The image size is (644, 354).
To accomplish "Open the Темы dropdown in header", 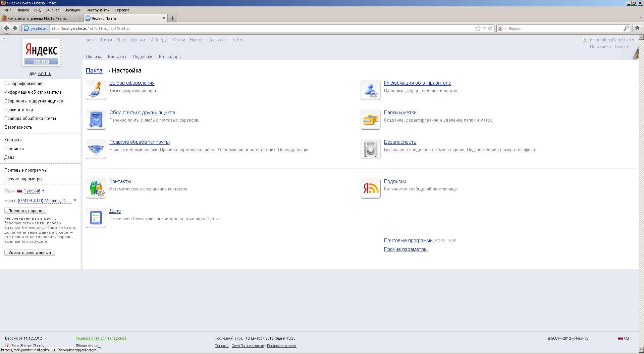I will click(x=621, y=46).
